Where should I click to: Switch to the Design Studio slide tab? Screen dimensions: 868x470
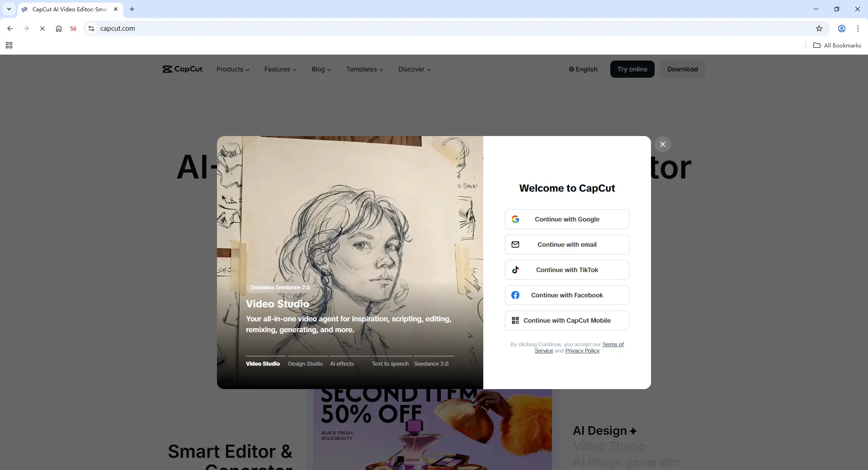[x=305, y=364]
